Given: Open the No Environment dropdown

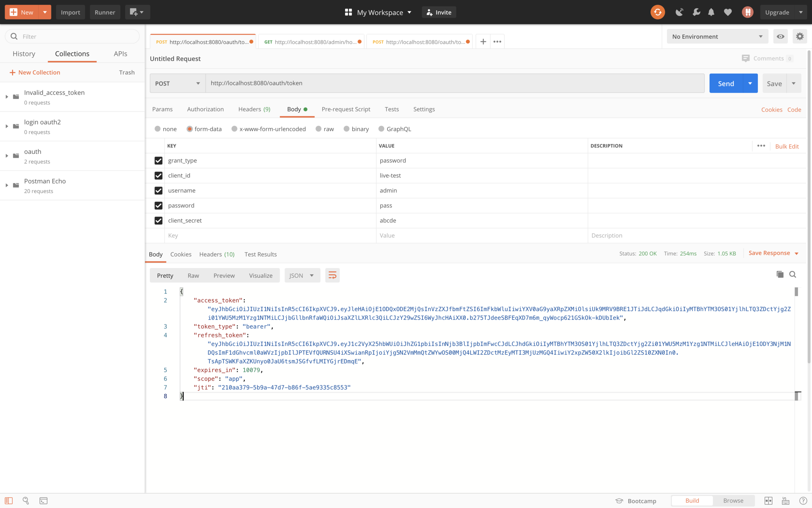Looking at the screenshot, I should pyautogui.click(x=717, y=37).
